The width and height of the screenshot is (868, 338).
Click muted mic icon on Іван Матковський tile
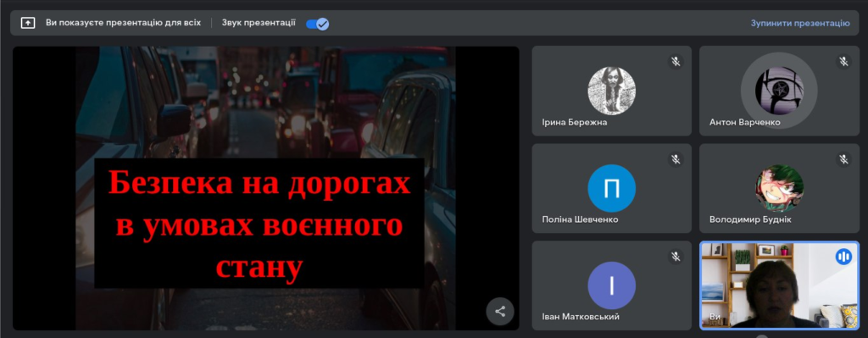point(676,256)
